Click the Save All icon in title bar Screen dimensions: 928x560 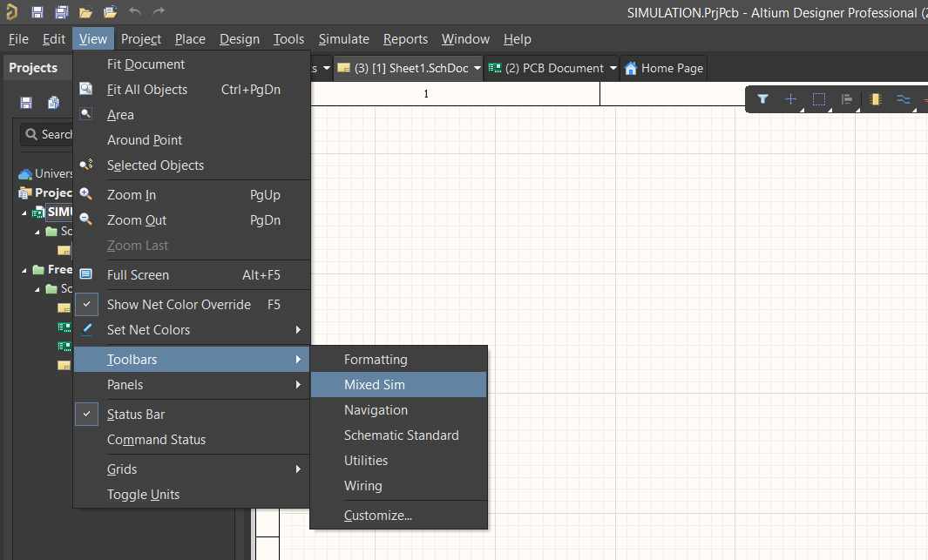pyautogui.click(x=61, y=12)
